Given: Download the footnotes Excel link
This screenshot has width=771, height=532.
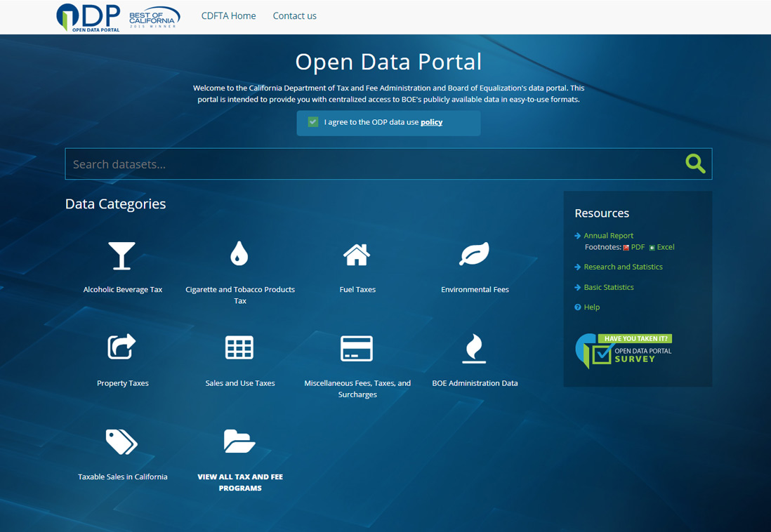Looking at the screenshot, I should (x=666, y=247).
